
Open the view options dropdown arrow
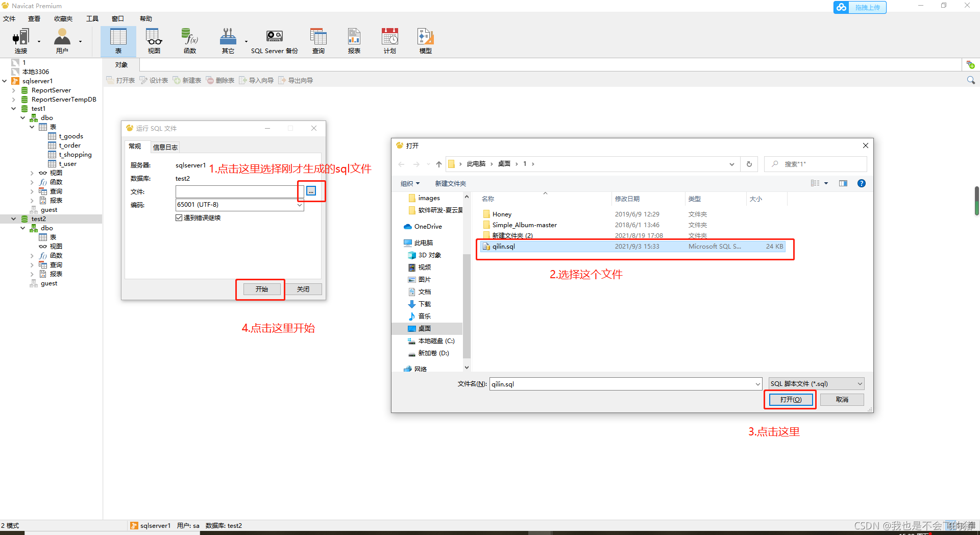[x=826, y=183]
